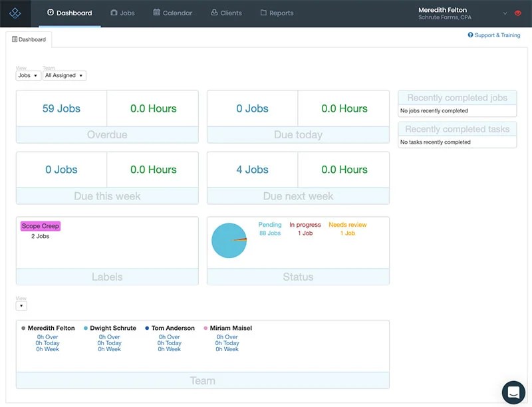Viewport: 532px width, 407px height.
Task: Click In progress 1 Job status
Action: (305, 229)
